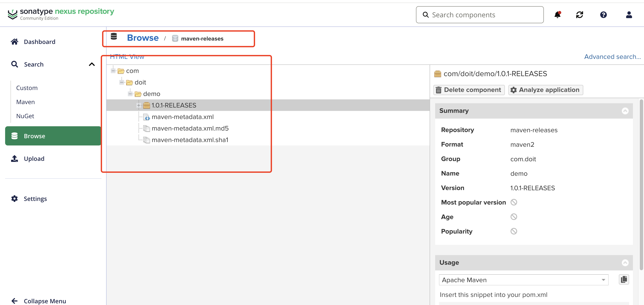Viewport: 644px width, 305px height.
Task: Open the Advanced search link
Action: pyautogui.click(x=612, y=57)
